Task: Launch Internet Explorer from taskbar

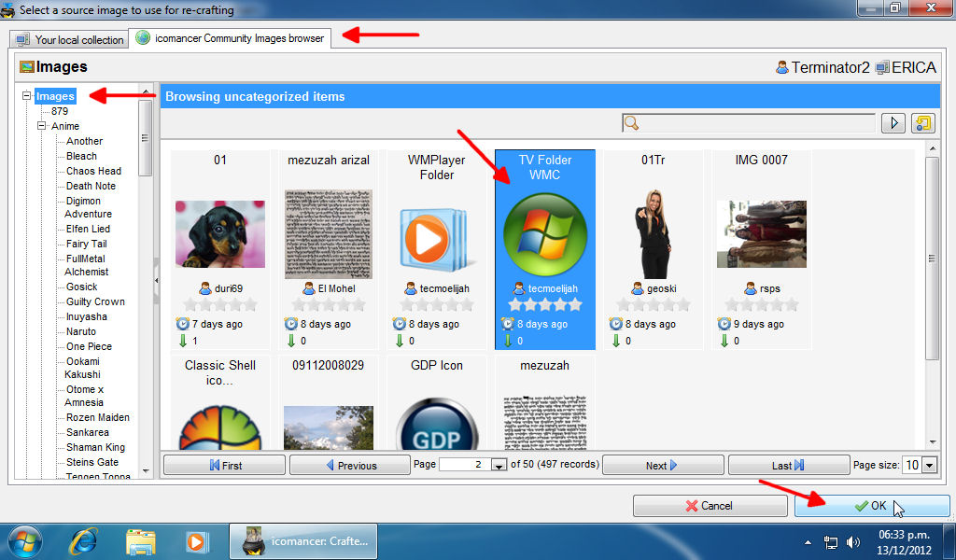Action: pos(83,541)
